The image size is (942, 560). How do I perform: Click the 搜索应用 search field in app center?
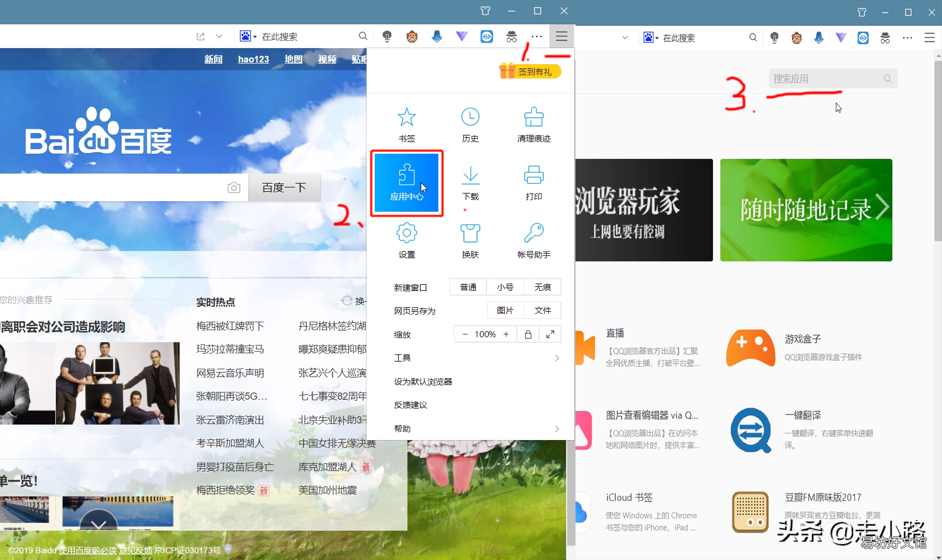pos(833,78)
